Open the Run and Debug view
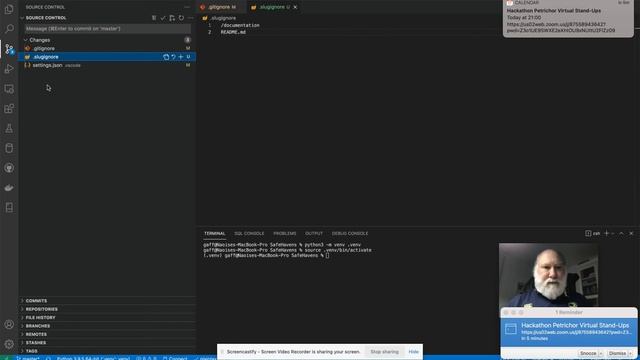This screenshot has width=640, height=360. click(9, 69)
